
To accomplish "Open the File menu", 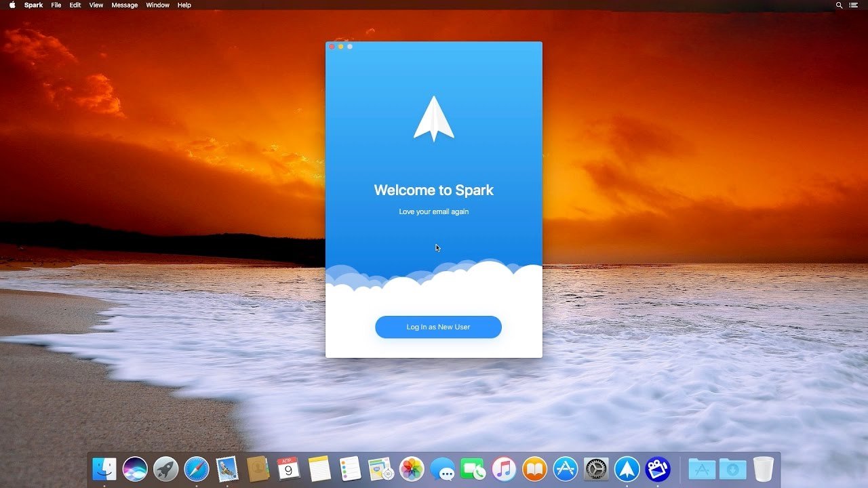I will [56, 5].
